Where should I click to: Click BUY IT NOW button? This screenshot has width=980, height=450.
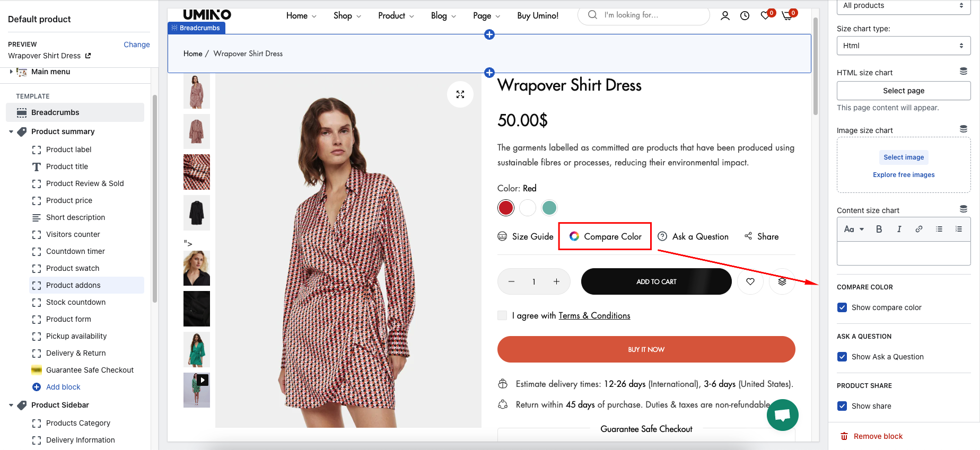pyautogui.click(x=646, y=349)
